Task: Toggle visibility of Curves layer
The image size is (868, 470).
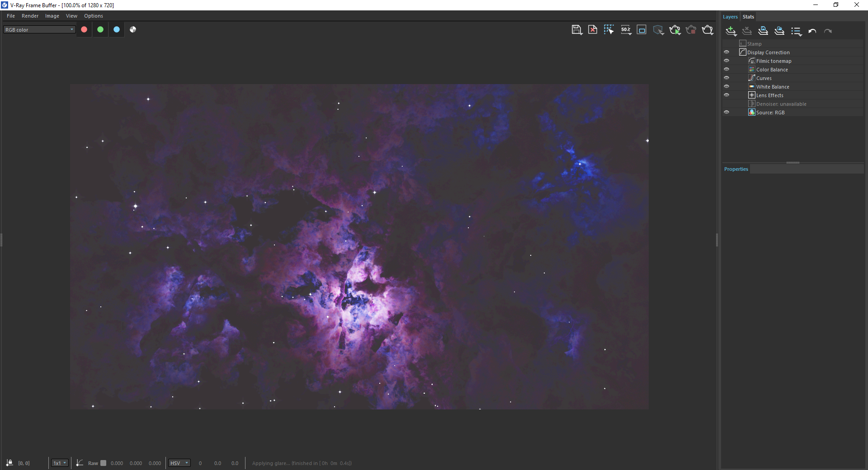Action: click(x=726, y=78)
